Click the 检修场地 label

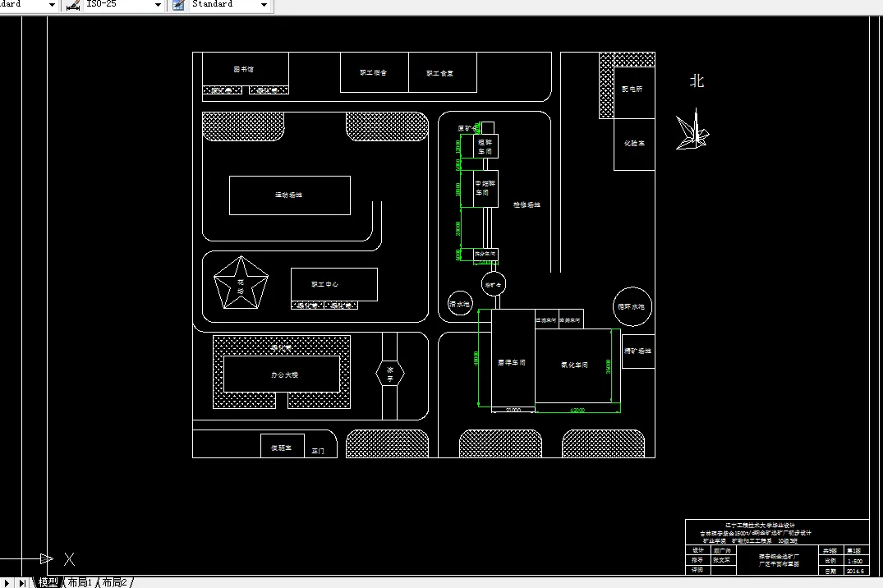527,205
